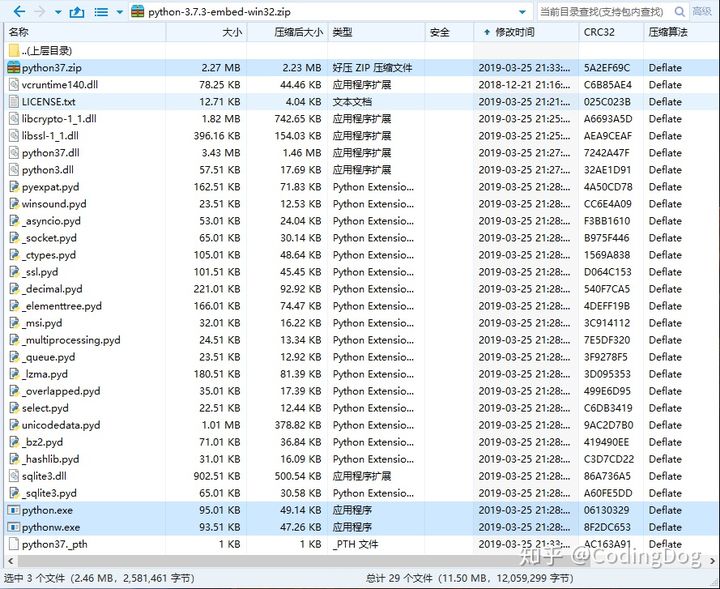Click CRC32 value 5A2EF69C
The image size is (720, 589).
tap(607, 68)
